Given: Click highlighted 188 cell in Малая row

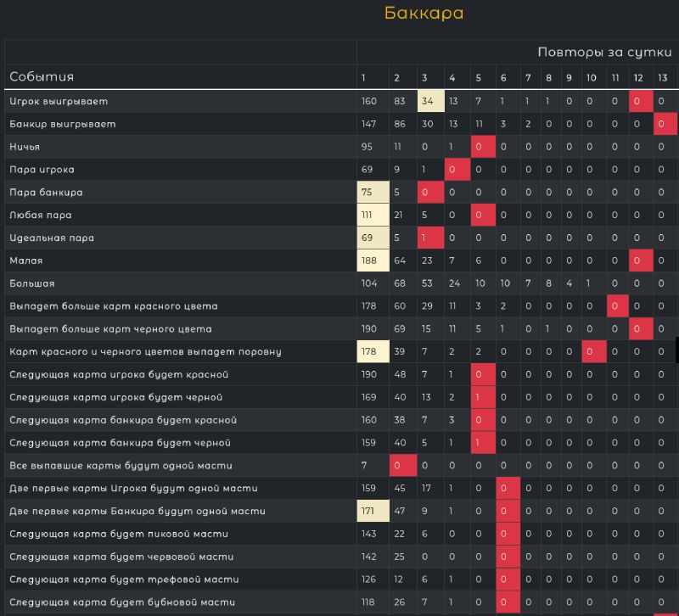Looking at the screenshot, I should 372,260.
